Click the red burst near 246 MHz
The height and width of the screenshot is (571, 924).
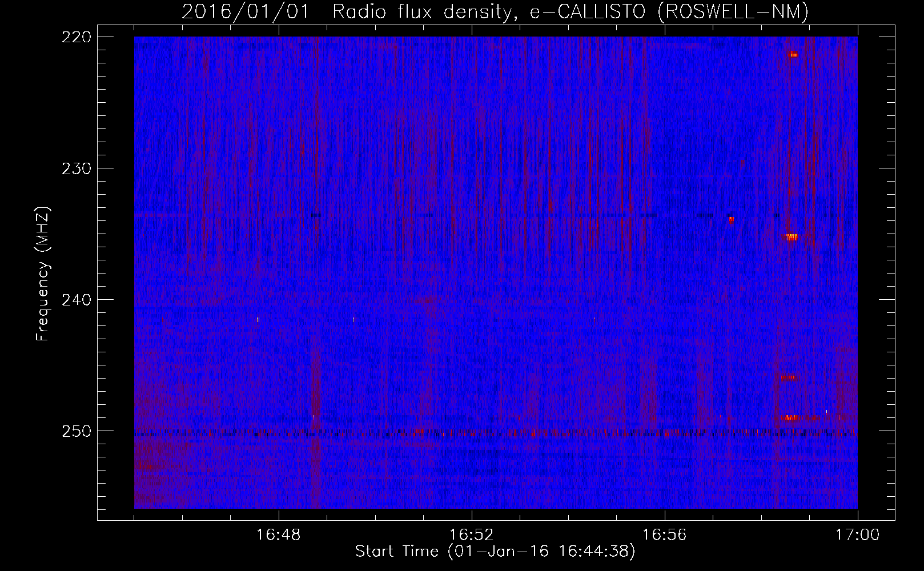[x=788, y=377]
